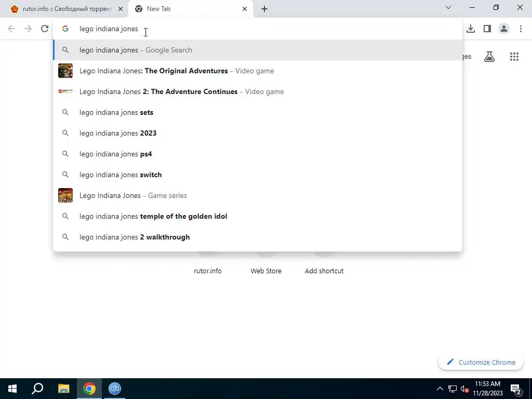
Task: Open the tab search chevron
Action: pos(448,7)
